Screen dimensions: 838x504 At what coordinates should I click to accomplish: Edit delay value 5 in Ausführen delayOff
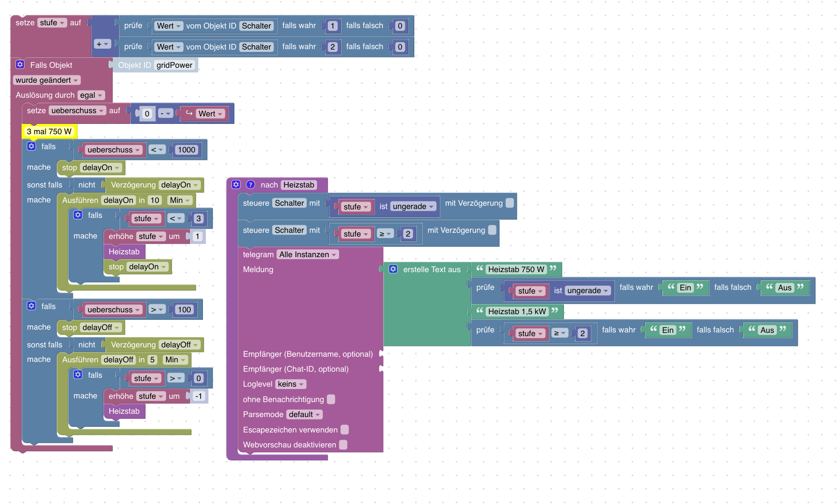coord(152,360)
